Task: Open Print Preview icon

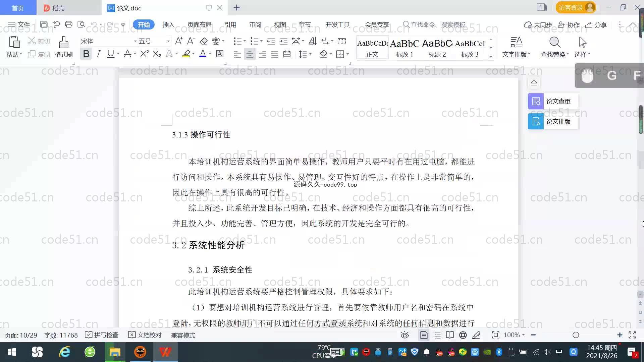Action: [x=81, y=24]
